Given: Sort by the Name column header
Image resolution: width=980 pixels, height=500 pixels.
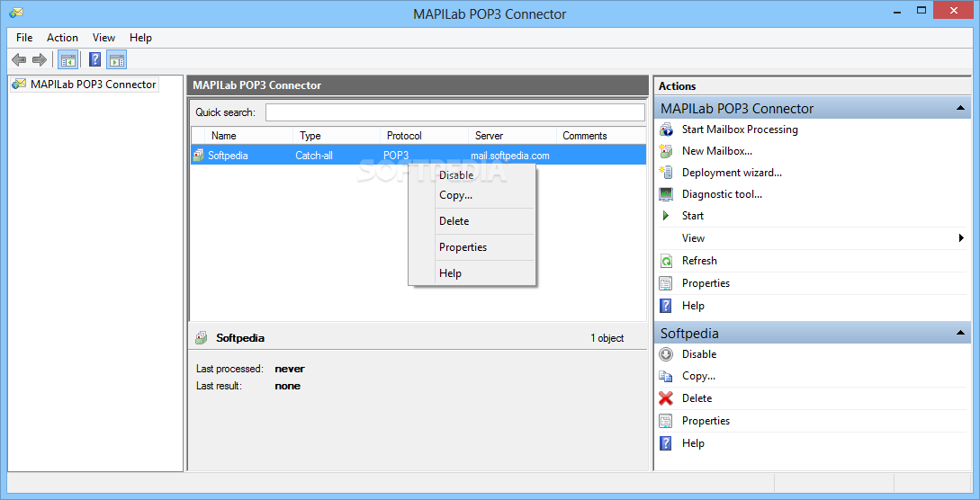Looking at the screenshot, I should (x=248, y=136).
